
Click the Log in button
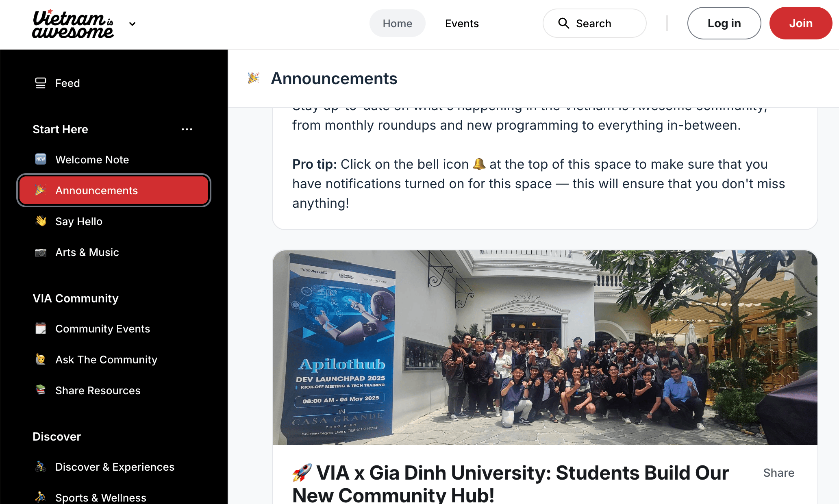coord(724,24)
